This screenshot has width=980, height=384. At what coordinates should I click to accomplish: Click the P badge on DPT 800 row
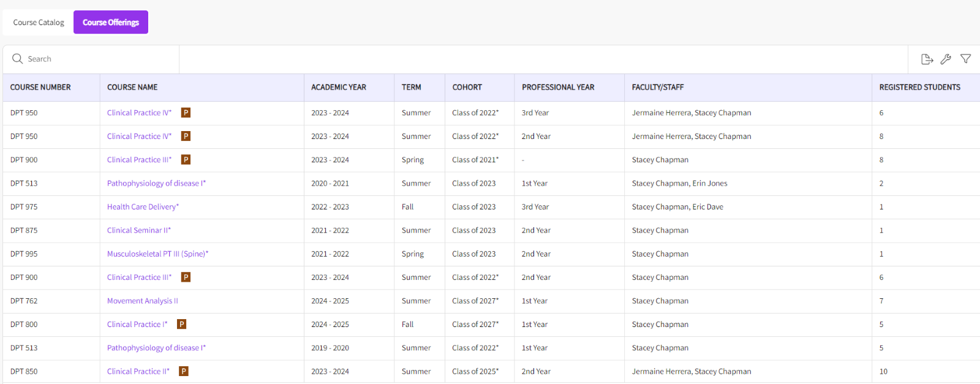(181, 325)
